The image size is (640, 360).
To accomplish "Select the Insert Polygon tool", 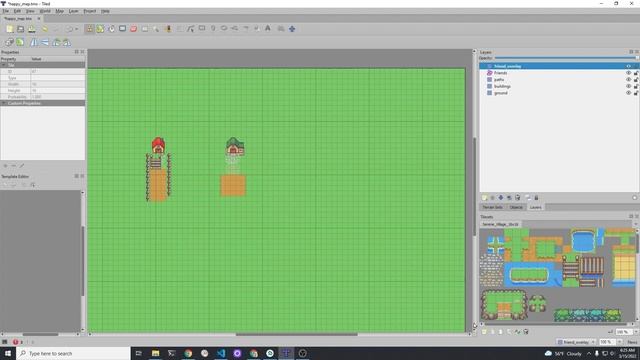I will 235,29.
